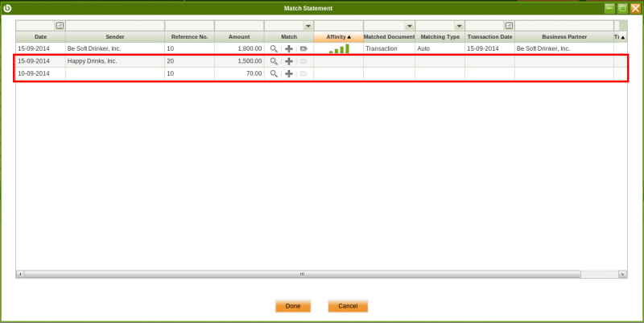Sort by Business Partner column header
Viewport: 644px width, 323px height.
point(564,36)
